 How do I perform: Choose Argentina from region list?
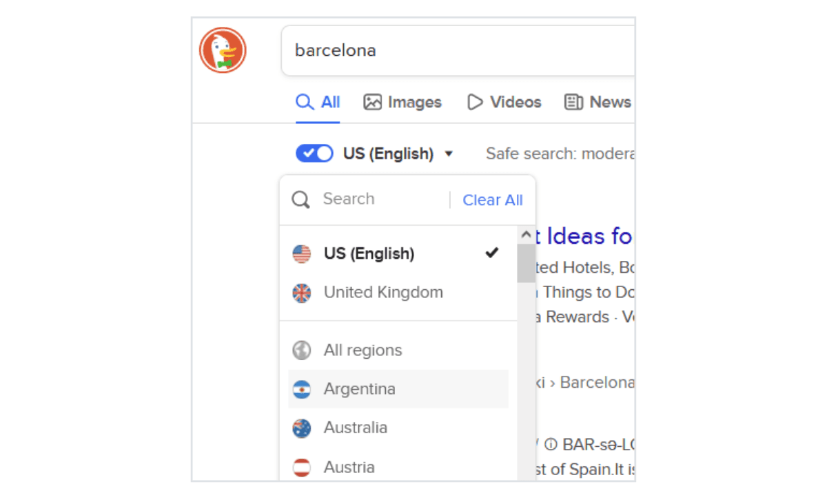point(398,389)
